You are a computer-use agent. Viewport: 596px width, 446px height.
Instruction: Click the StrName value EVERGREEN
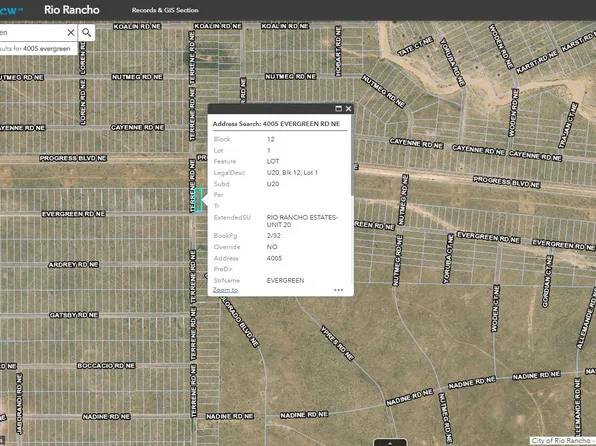(x=285, y=281)
